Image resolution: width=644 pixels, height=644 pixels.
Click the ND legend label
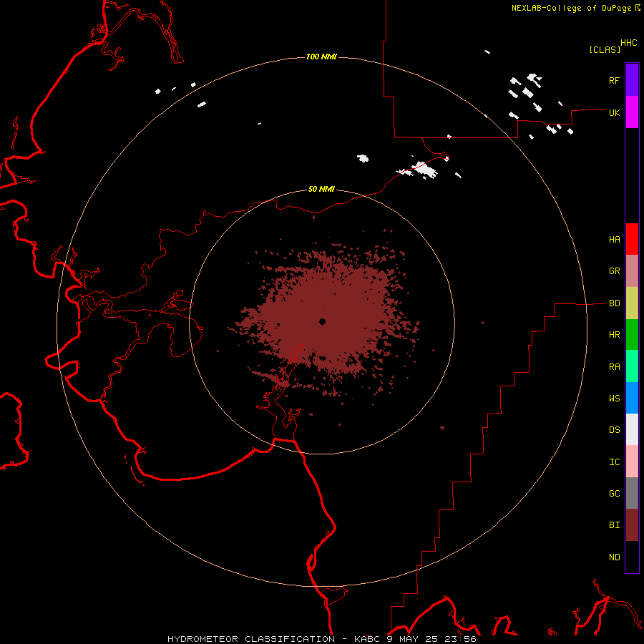(x=614, y=557)
